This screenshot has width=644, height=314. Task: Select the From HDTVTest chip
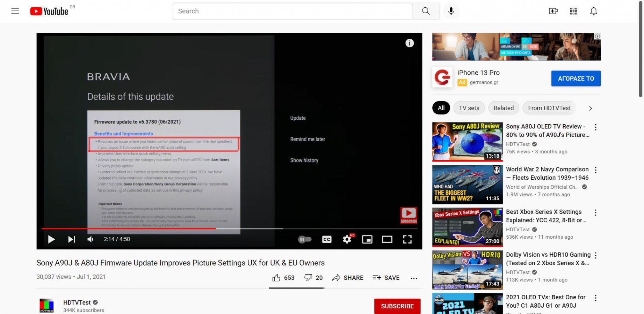click(549, 108)
